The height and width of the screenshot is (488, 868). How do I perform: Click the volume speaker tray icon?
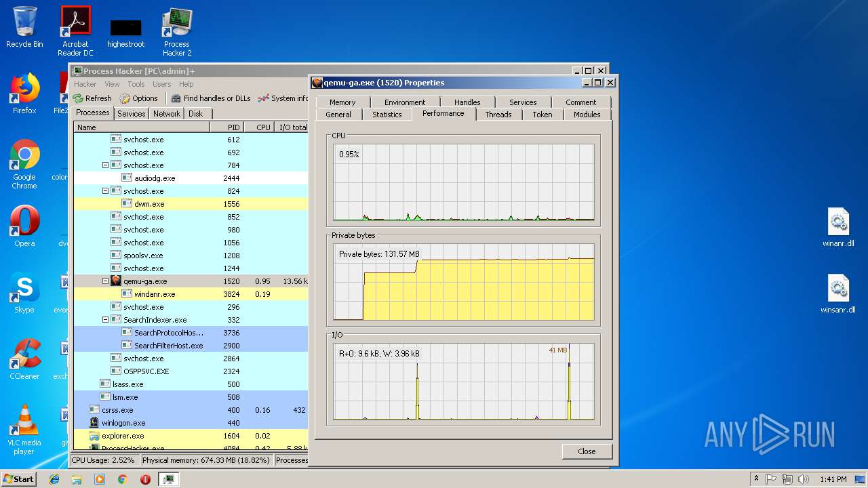click(x=802, y=479)
